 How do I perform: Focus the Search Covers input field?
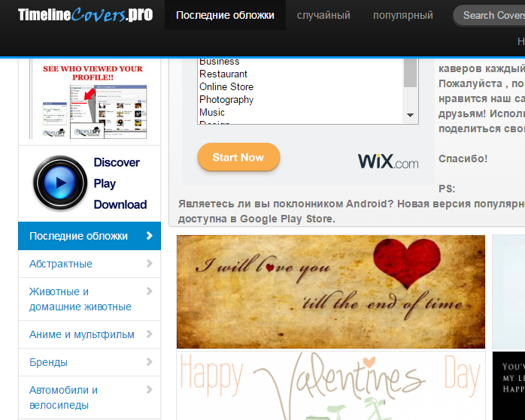490,15
